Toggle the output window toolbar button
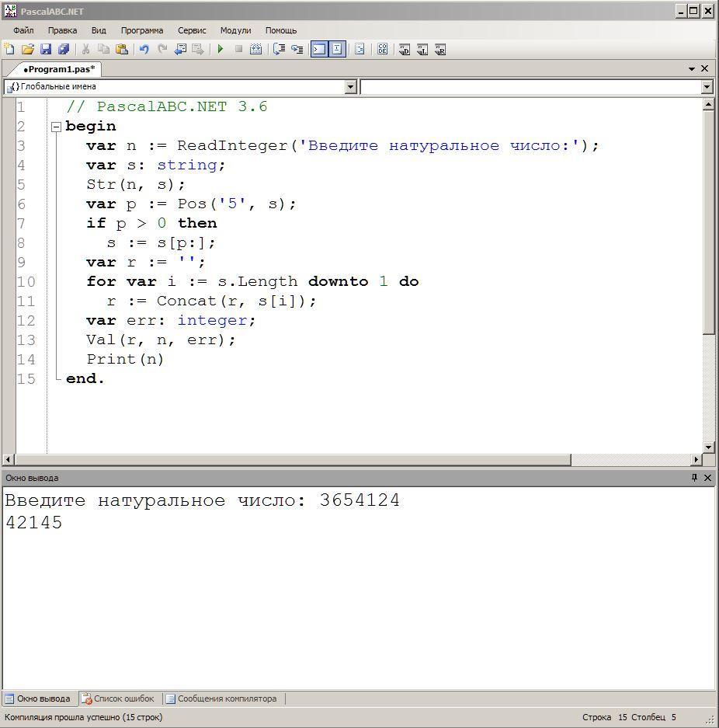Screen dimensions: 719x728 pyautogui.click(x=319, y=49)
